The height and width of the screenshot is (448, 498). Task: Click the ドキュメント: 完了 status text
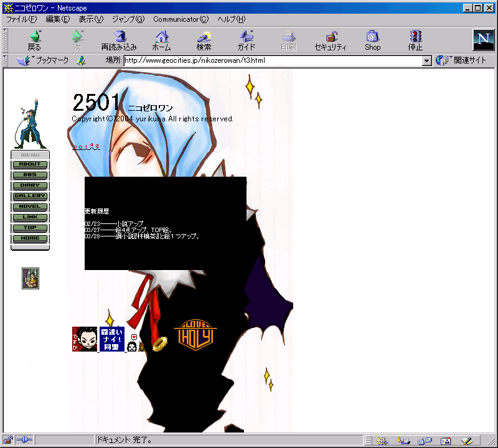tap(124, 440)
